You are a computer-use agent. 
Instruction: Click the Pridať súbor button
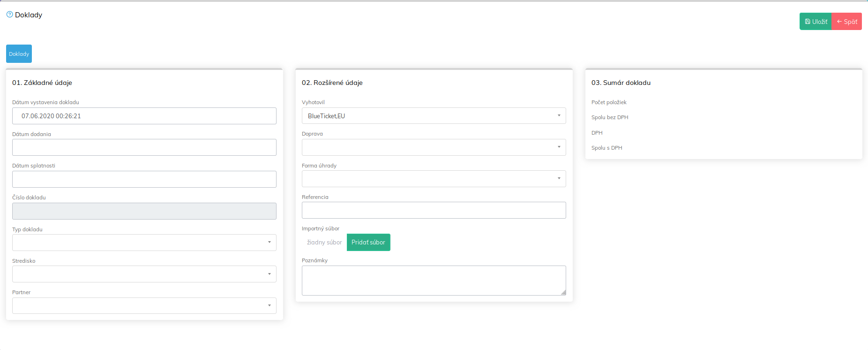pyautogui.click(x=368, y=243)
